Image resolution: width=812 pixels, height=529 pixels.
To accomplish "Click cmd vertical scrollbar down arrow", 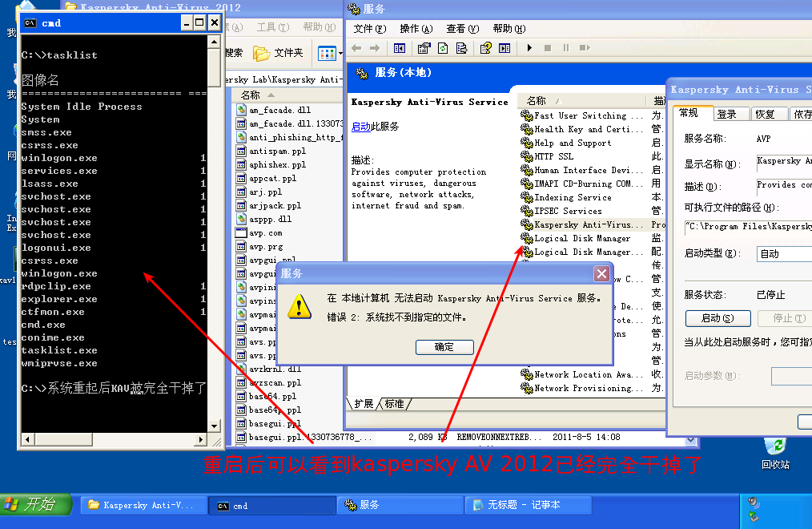I will click(214, 426).
